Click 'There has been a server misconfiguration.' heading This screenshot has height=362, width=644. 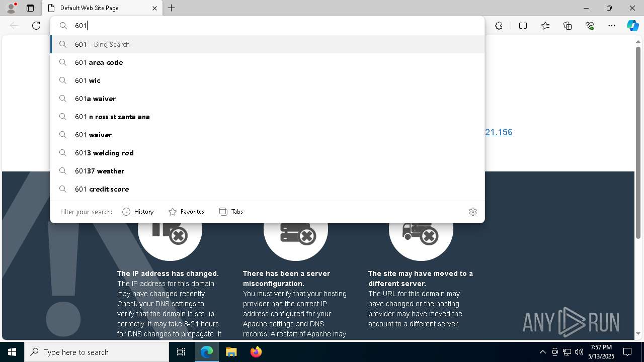click(x=286, y=279)
